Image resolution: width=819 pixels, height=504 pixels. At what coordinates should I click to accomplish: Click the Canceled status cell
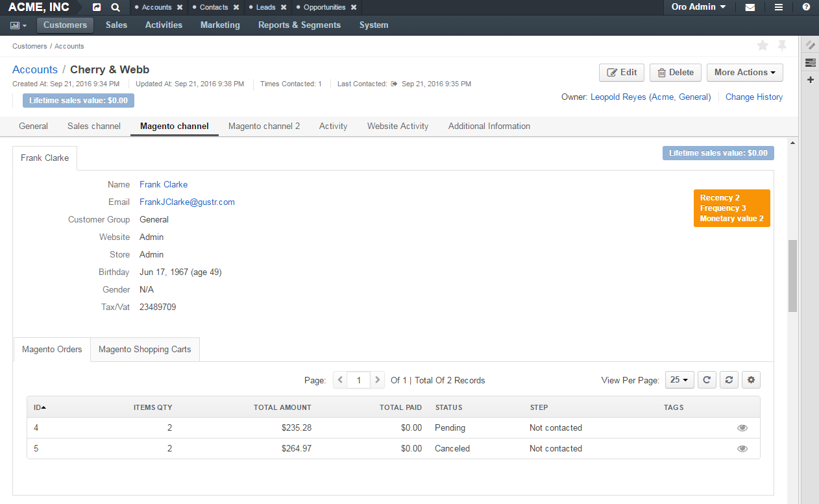tap(452, 449)
